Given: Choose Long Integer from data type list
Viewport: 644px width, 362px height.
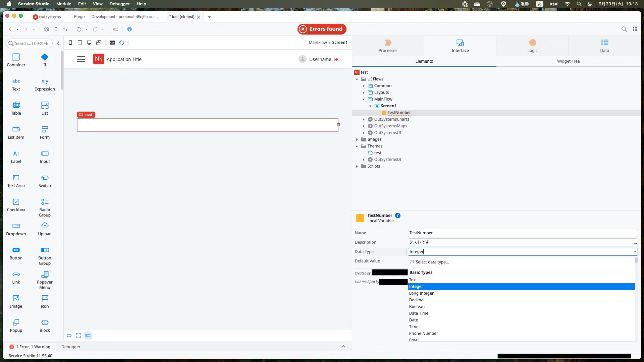Looking at the screenshot, I should 421,293.
